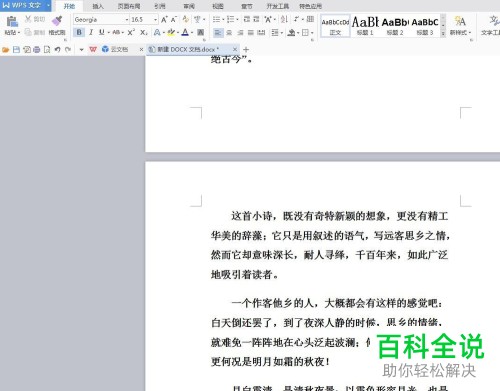Screen dimensions: 500x391
Task: Apply paragraph shading fill color
Action: (292, 33)
